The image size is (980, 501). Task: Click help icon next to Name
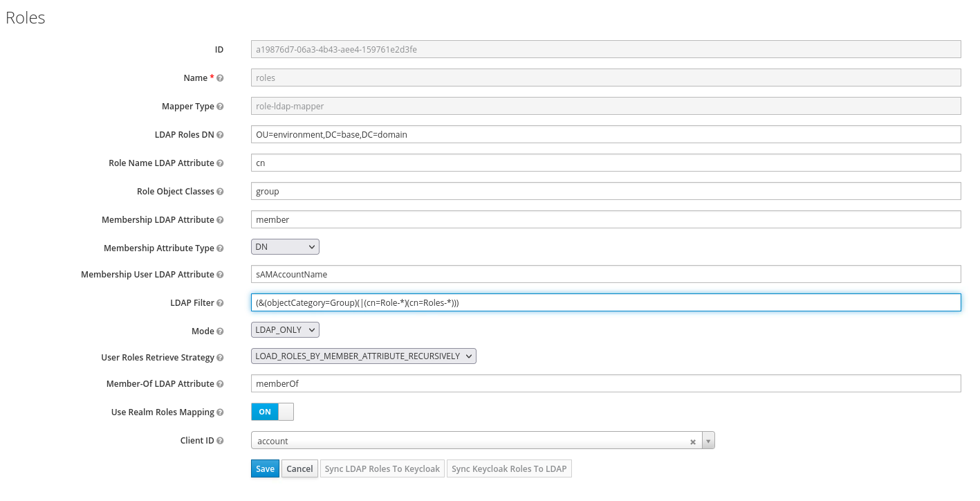[x=220, y=78]
